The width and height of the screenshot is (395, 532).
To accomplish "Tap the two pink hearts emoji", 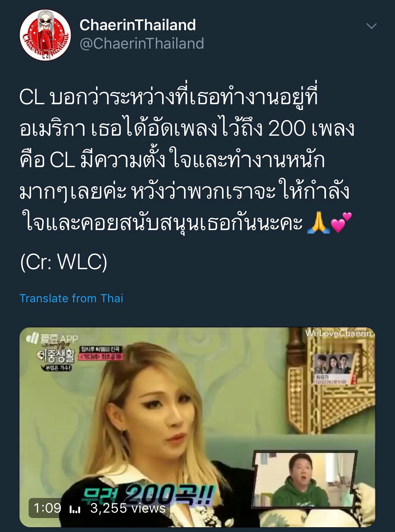I will coord(341,222).
